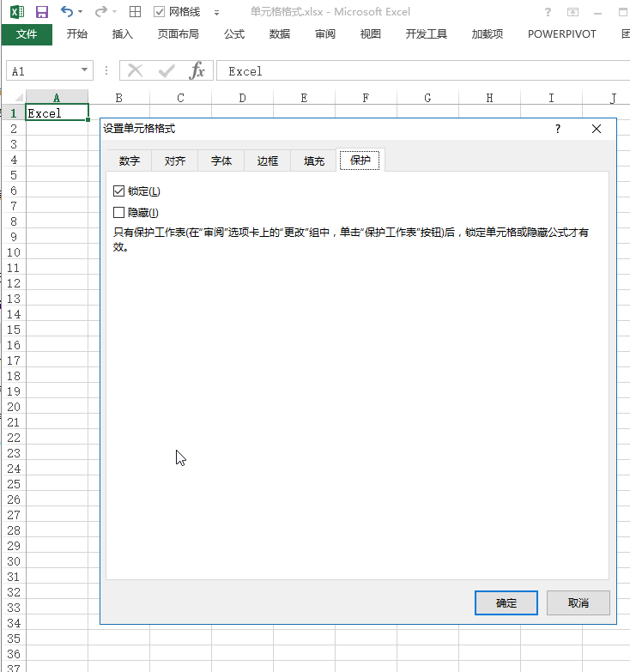This screenshot has width=630, height=672.
Task: Enable the 隐藏 (Hidden) checkbox
Action: coord(119,212)
